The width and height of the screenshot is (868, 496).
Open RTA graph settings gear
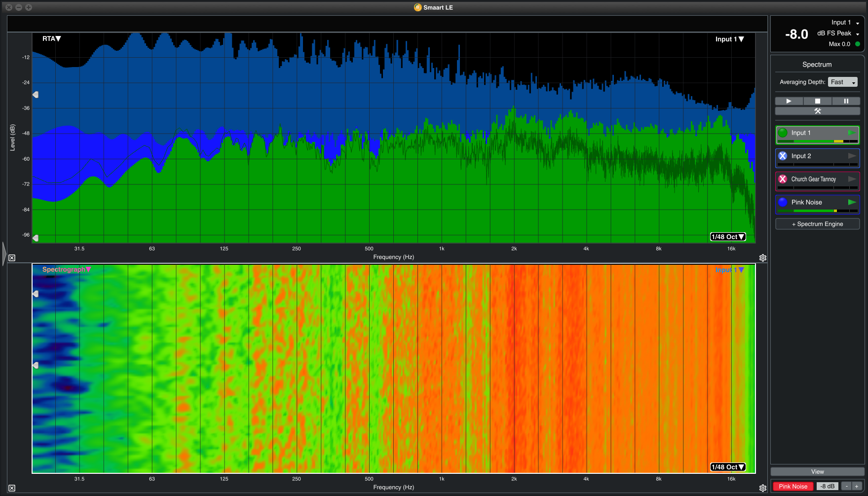(x=763, y=258)
